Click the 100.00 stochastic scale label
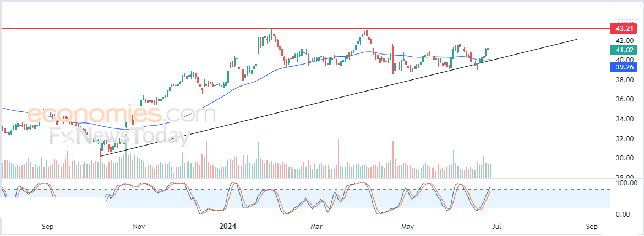 click(x=625, y=183)
